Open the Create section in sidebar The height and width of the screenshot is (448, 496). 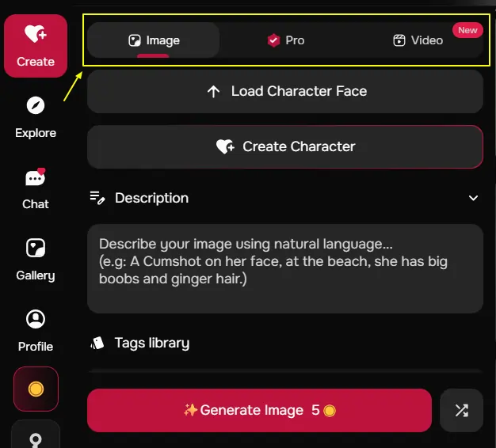[36, 46]
